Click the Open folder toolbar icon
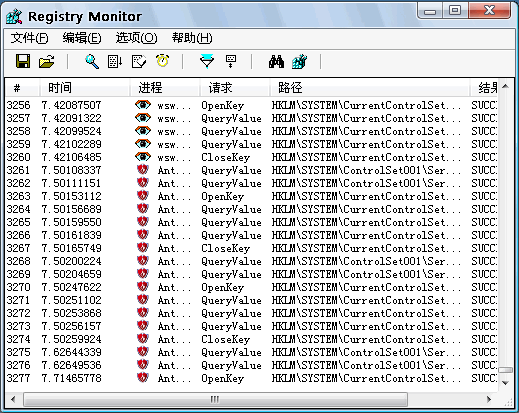Screen dimensions: 519x413 coord(47,61)
